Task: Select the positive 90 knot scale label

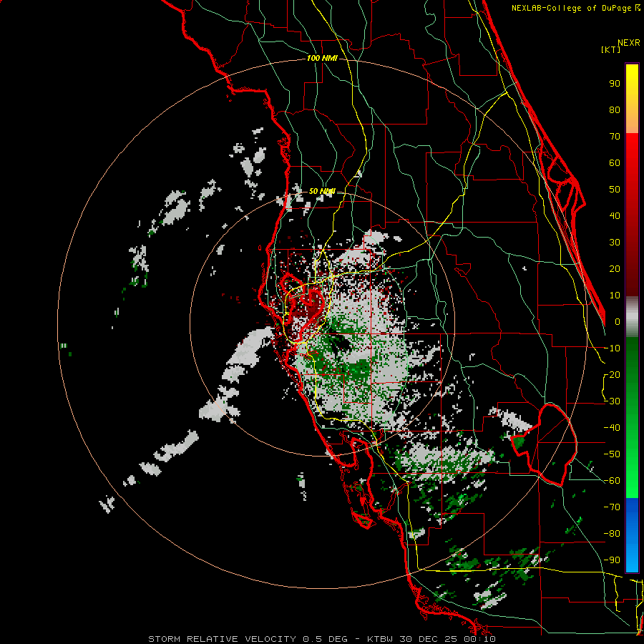Action: (615, 84)
